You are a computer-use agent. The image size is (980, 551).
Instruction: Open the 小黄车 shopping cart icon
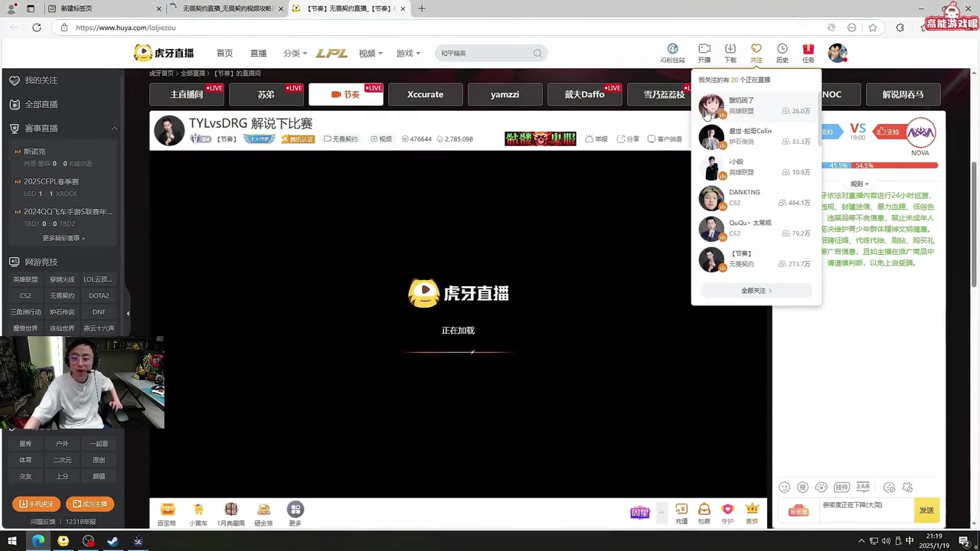(198, 509)
